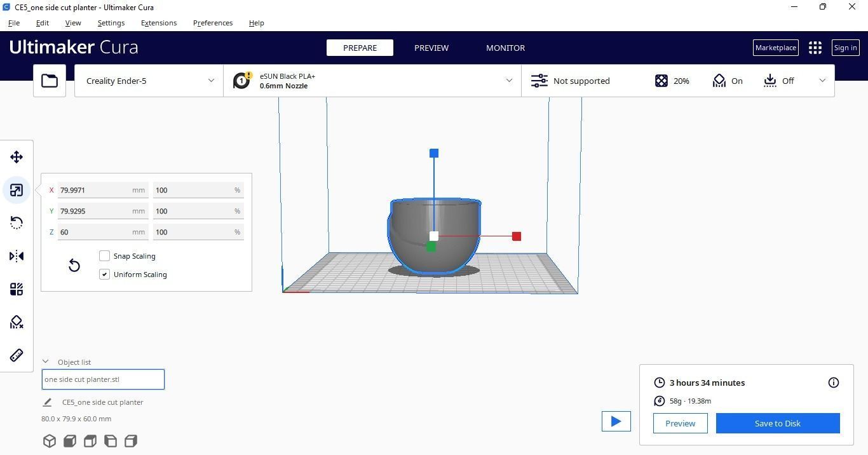868x455 pixels.
Task: Select one side cut planter.stl in object list
Action: (x=103, y=379)
